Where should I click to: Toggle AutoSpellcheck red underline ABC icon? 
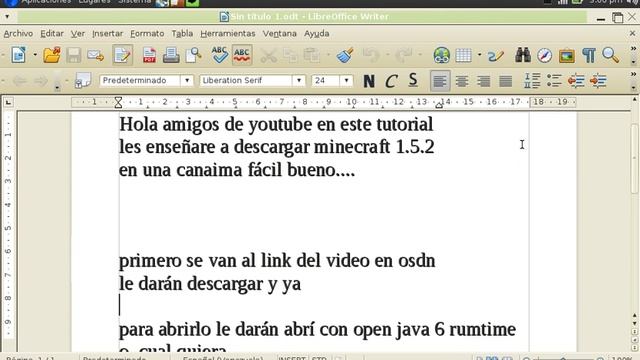pos(242,55)
